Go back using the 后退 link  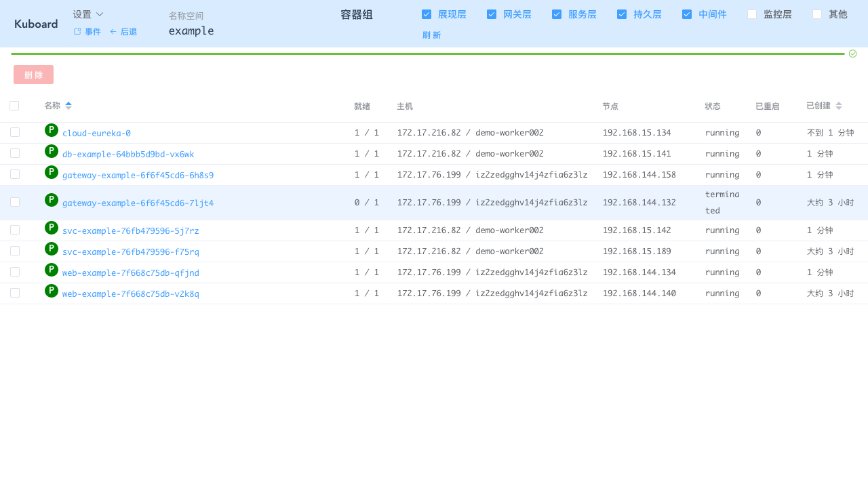coord(123,32)
